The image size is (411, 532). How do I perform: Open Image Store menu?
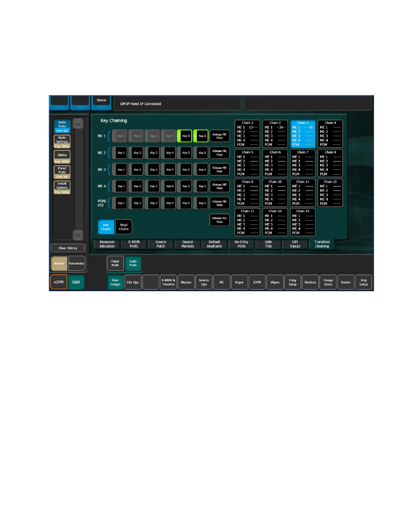coord(328,282)
